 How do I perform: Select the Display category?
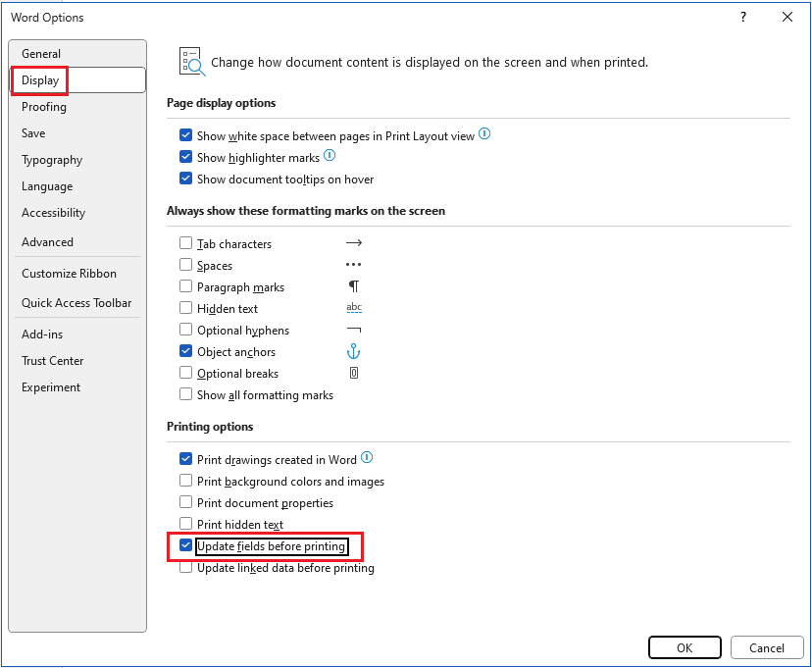[77, 80]
